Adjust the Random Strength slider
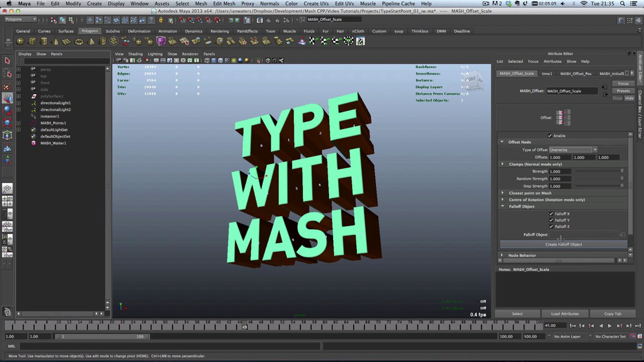 click(599, 179)
